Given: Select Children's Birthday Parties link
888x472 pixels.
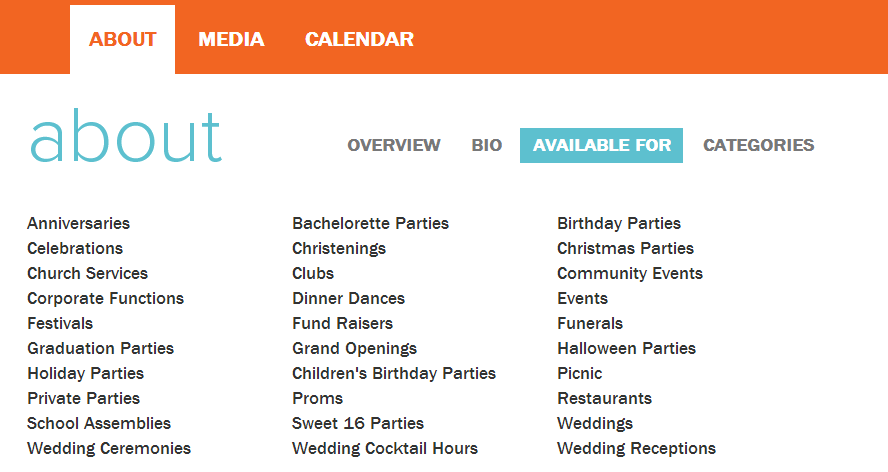Looking at the screenshot, I should pyautogui.click(x=394, y=373).
